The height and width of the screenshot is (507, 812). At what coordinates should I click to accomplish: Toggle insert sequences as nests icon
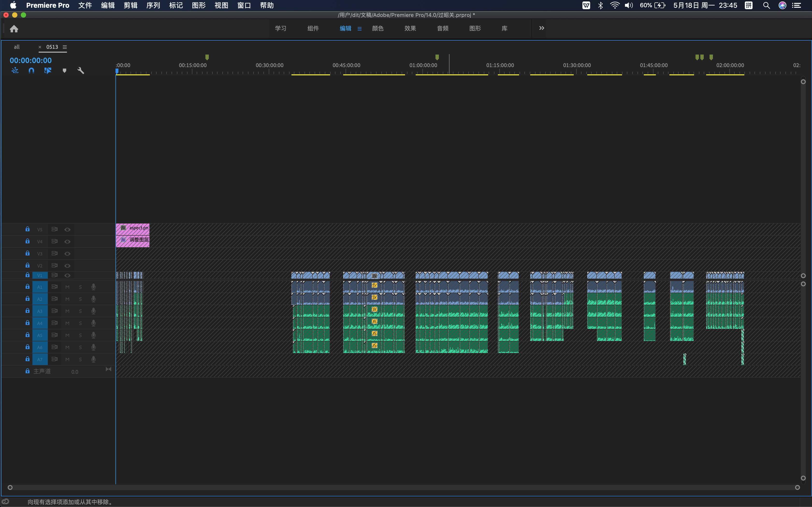(15, 70)
